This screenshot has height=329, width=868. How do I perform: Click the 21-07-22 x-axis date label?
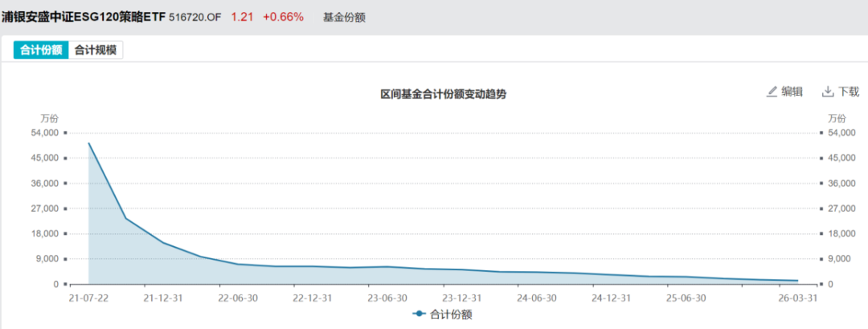pos(88,298)
